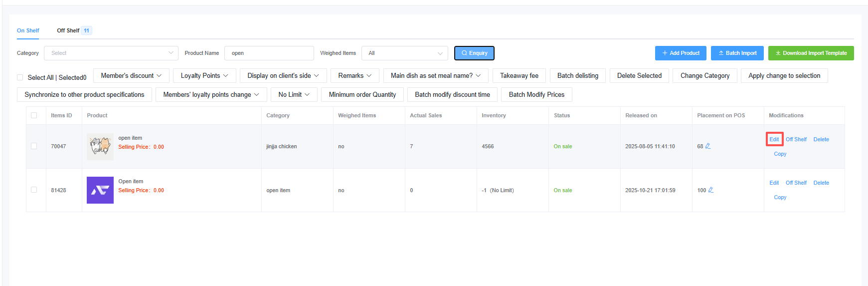Select the On Shelf tab
This screenshot has height=286, width=868.
click(28, 30)
